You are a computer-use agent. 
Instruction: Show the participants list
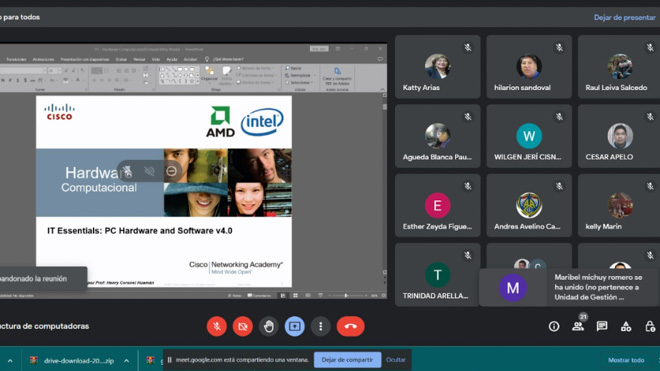(578, 326)
